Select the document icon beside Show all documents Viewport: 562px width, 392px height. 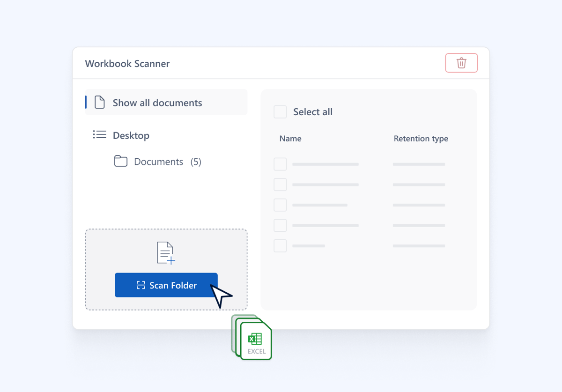99,102
